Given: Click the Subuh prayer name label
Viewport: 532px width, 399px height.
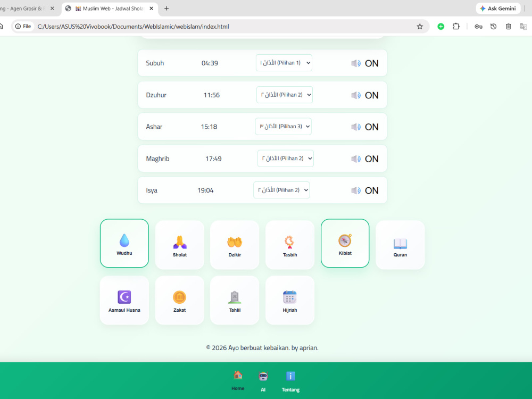Looking at the screenshot, I should pyautogui.click(x=155, y=63).
